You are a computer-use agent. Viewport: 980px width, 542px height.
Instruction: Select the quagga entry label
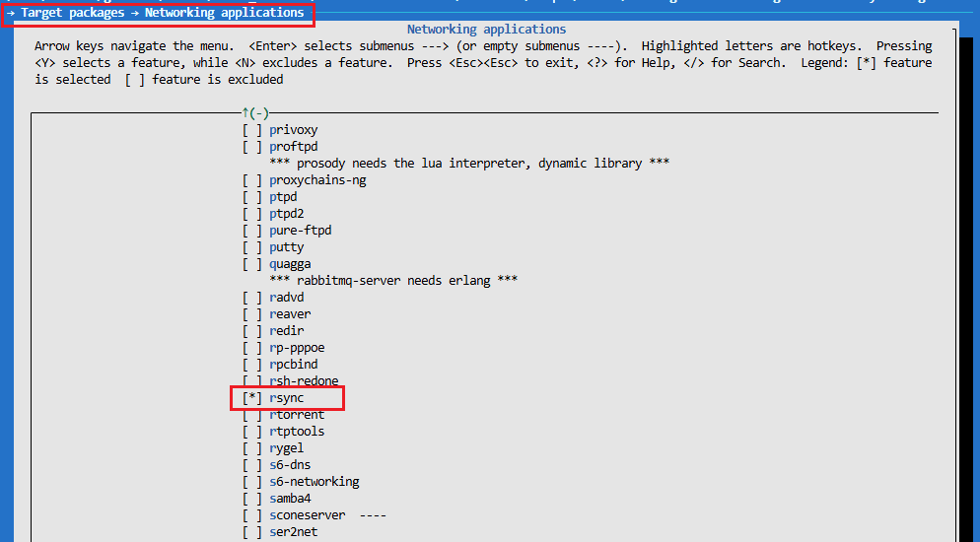[290, 264]
